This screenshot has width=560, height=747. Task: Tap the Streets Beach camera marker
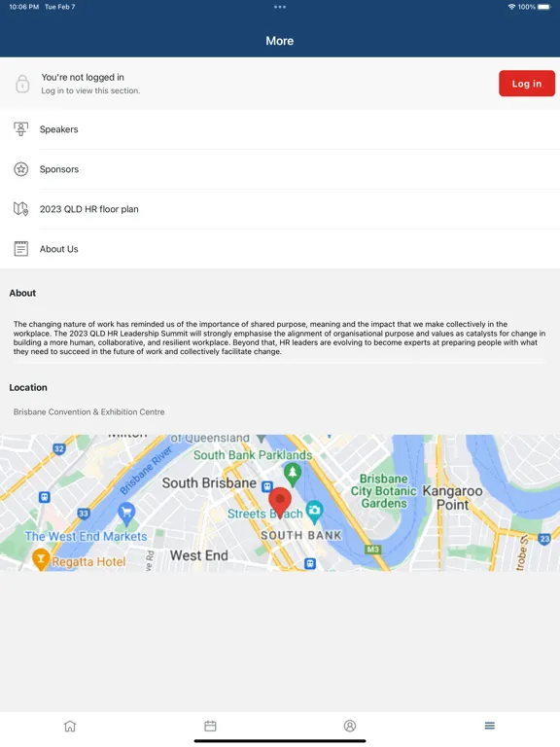[314, 513]
